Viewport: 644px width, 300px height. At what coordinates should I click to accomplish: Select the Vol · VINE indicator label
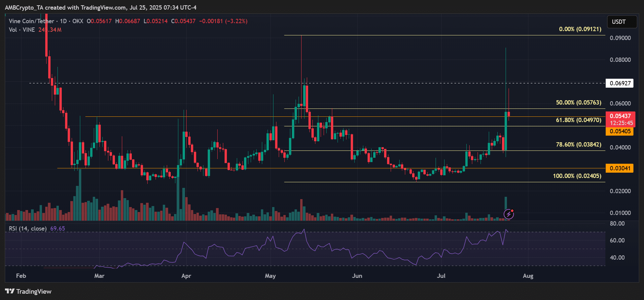(x=22, y=30)
